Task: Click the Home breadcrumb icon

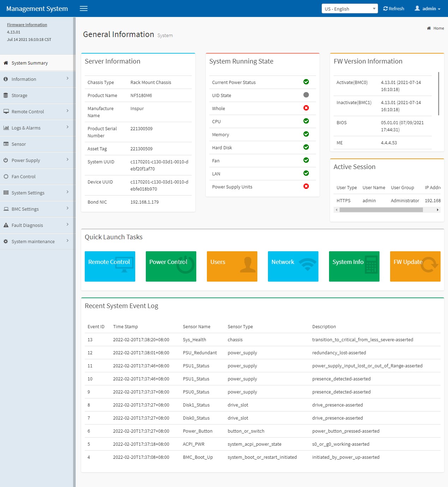Action: (429, 28)
